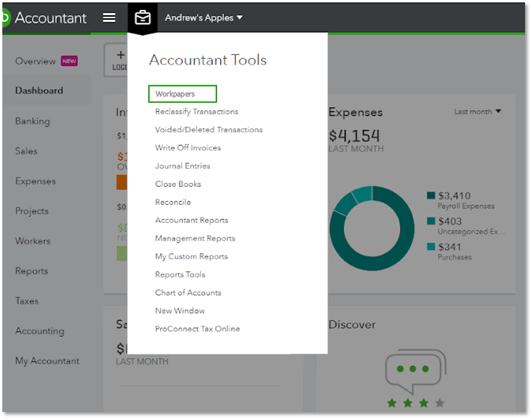Click the grey fourth rating star

(440, 403)
